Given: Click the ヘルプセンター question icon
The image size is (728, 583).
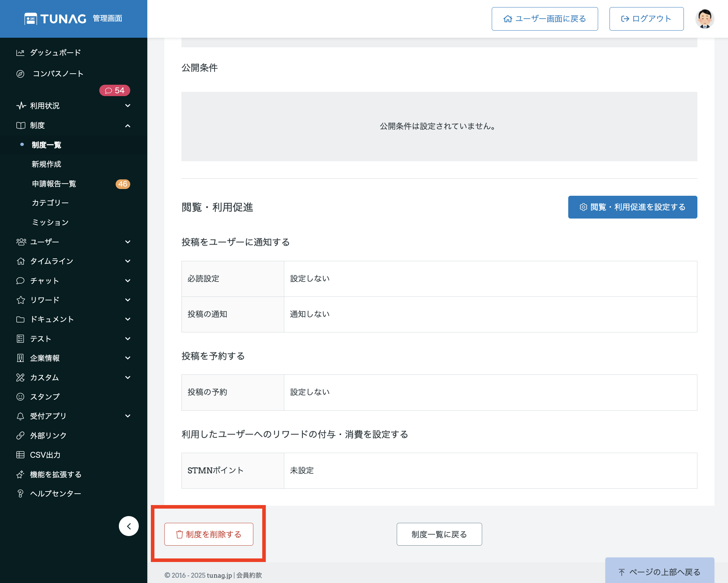Looking at the screenshot, I should click(x=21, y=493).
